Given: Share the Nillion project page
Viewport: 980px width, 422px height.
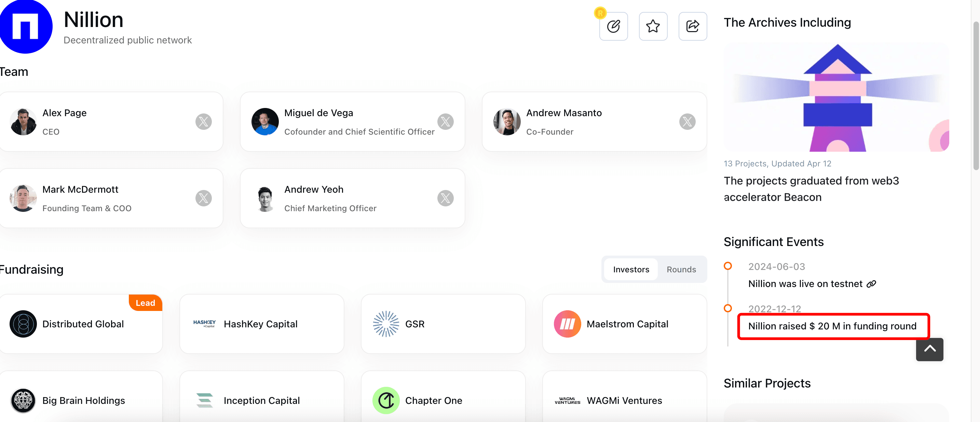Looking at the screenshot, I should tap(692, 26).
